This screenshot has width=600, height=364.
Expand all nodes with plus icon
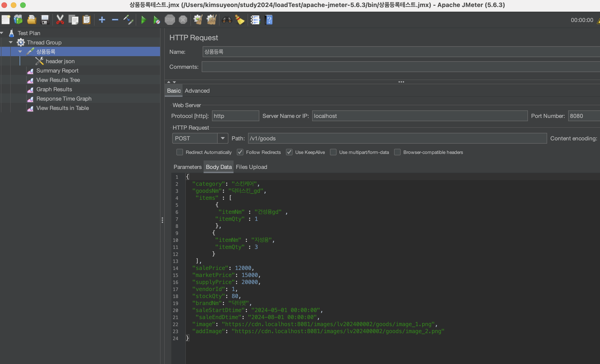(102, 20)
